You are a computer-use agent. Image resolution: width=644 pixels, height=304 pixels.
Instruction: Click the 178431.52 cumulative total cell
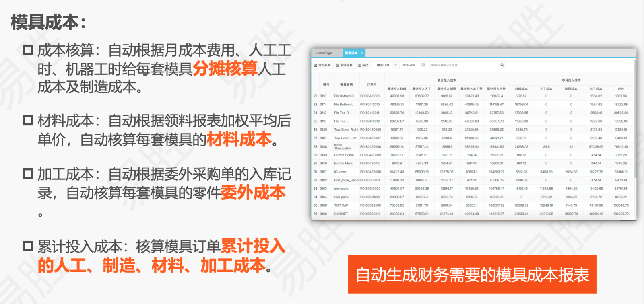coord(497,146)
